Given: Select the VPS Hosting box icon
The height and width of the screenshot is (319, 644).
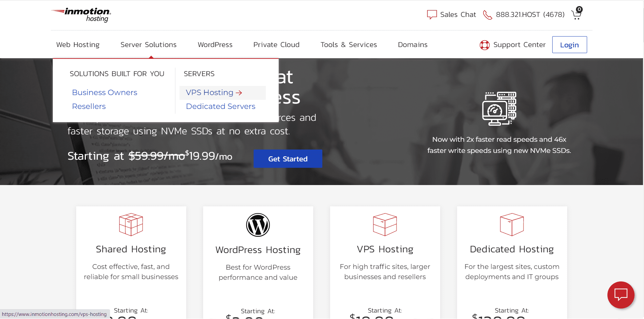Looking at the screenshot, I should (385, 224).
